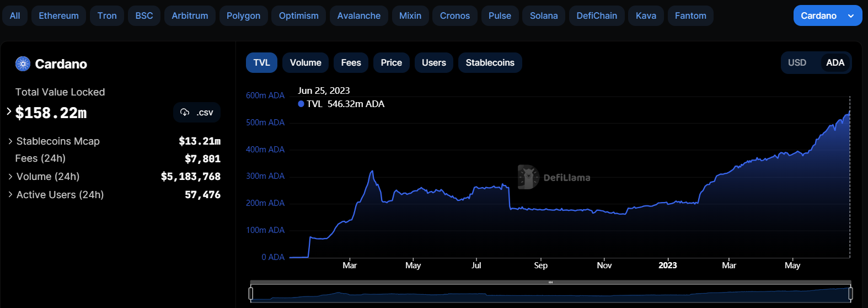Click the 600m ADA axis label
The height and width of the screenshot is (308, 868).
point(265,95)
